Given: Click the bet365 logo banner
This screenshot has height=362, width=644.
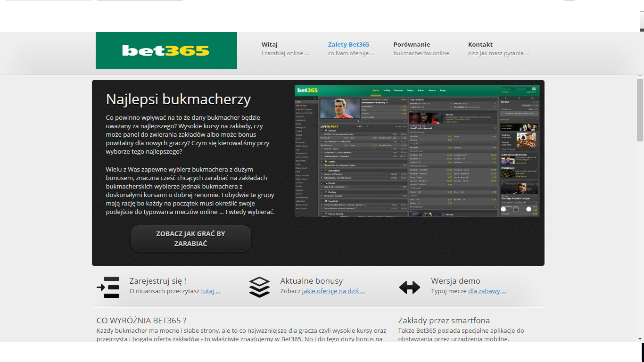Looking at the screenshot, I should point(166,50).
